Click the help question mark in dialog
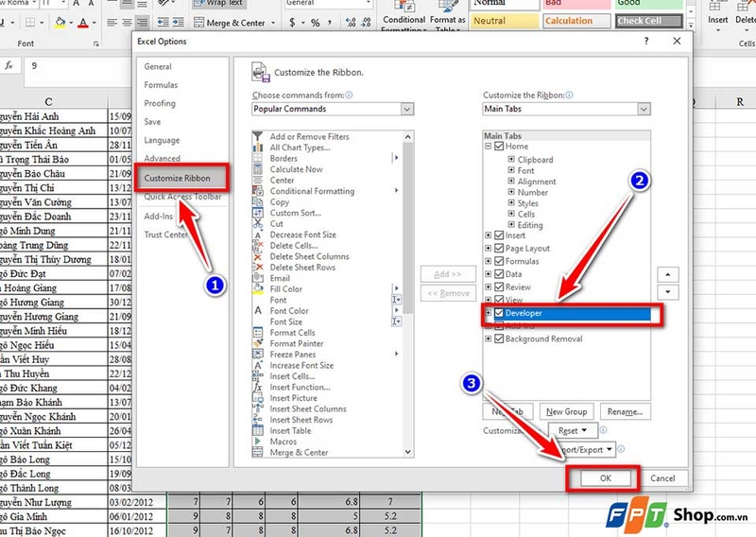The height and width of the screenshot is (537, 756). [646, 42]
